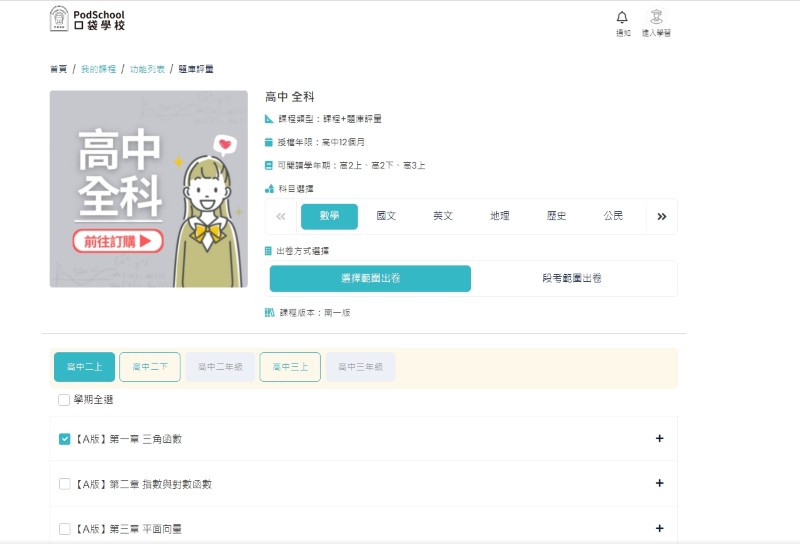Open the 功能列表 breadcrumb link

(x=146, y=69)
